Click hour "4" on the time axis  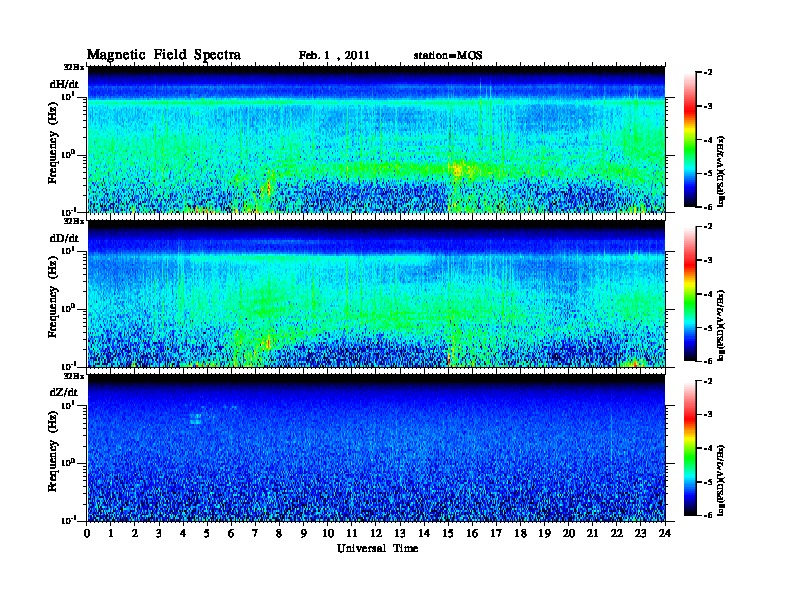[x=183, y=533]
